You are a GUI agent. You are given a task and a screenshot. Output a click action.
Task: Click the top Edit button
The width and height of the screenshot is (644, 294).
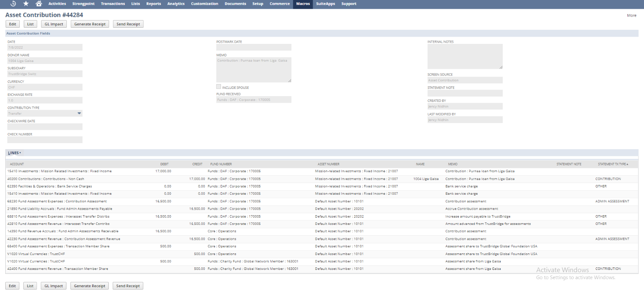pos(12,24)
